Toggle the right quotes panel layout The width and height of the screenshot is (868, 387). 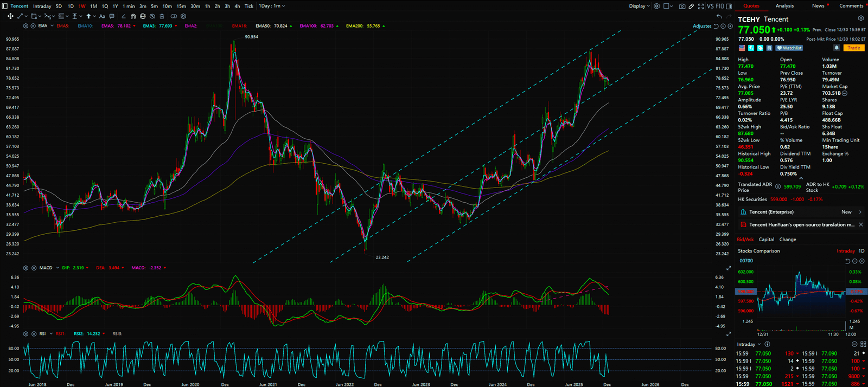point(729,7)
